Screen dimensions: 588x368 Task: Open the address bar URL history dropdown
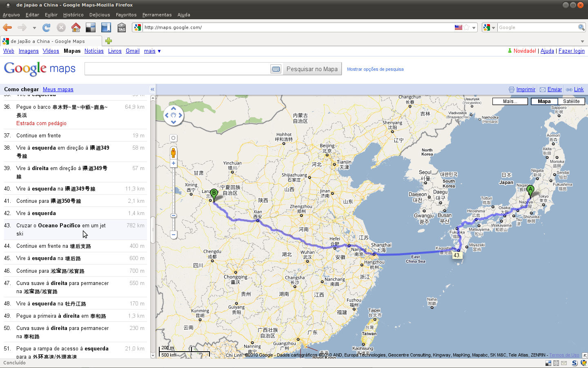click(474, 28)
